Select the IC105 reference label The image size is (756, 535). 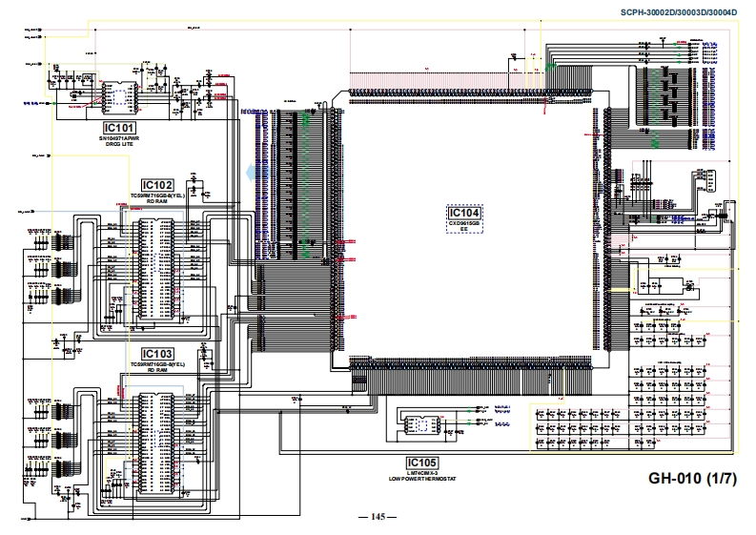pyautogui.click(x=420, y=462)
